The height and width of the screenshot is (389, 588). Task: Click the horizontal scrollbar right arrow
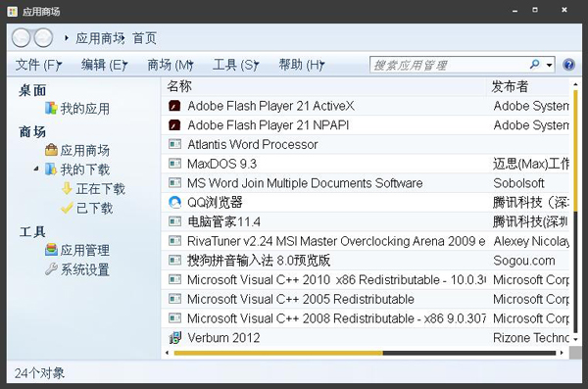pyautogui.click(x=562, y=353)
